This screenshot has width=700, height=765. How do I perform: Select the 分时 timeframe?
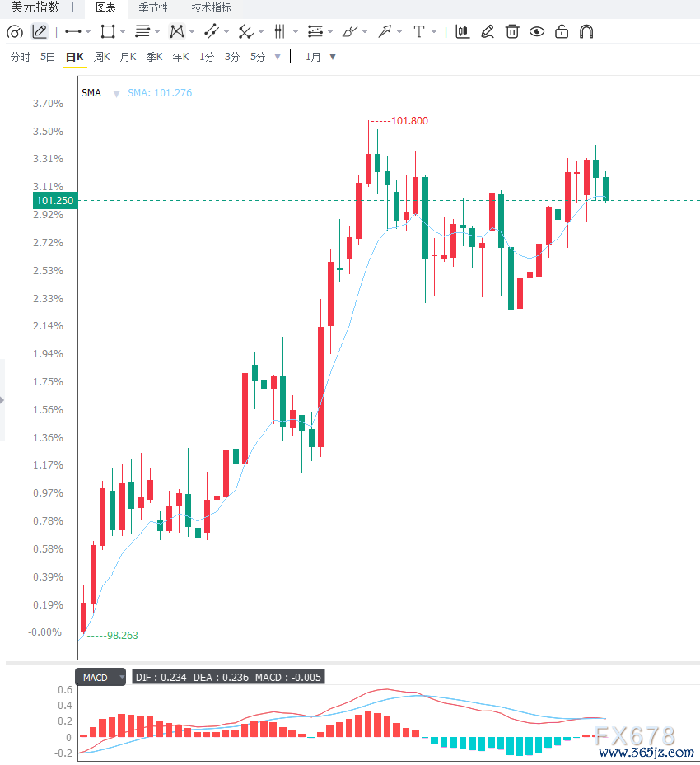(20, 57)
